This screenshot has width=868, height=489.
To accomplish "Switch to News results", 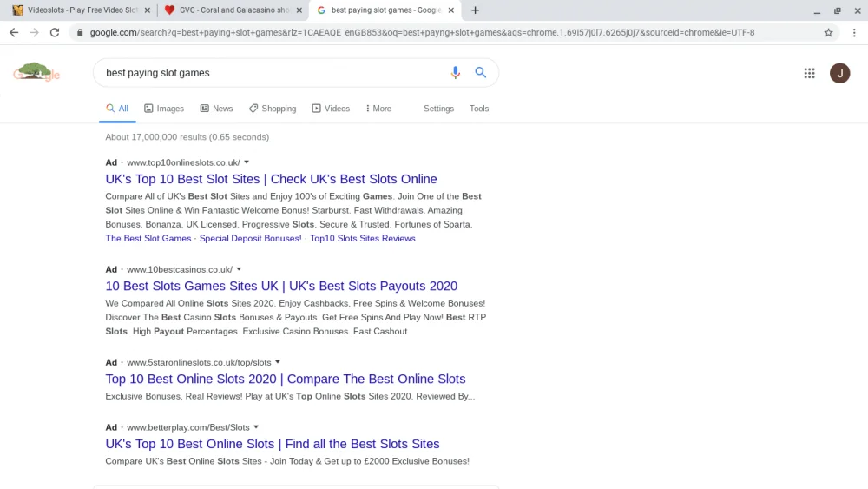I will point(216,109).
